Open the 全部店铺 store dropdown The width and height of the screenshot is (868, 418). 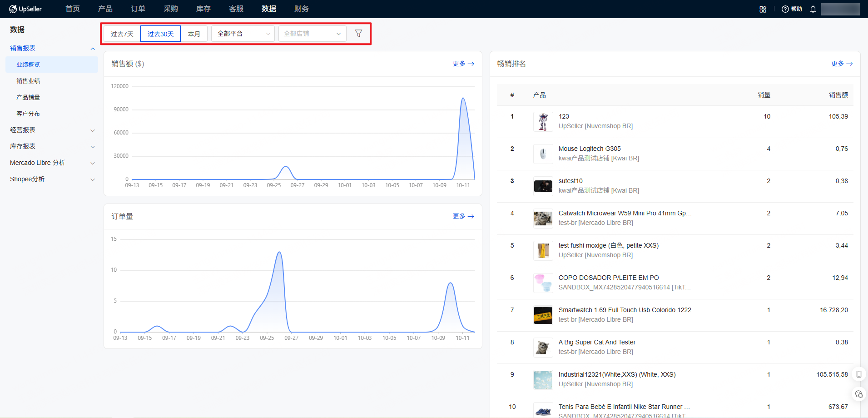(x=312, y=34)
